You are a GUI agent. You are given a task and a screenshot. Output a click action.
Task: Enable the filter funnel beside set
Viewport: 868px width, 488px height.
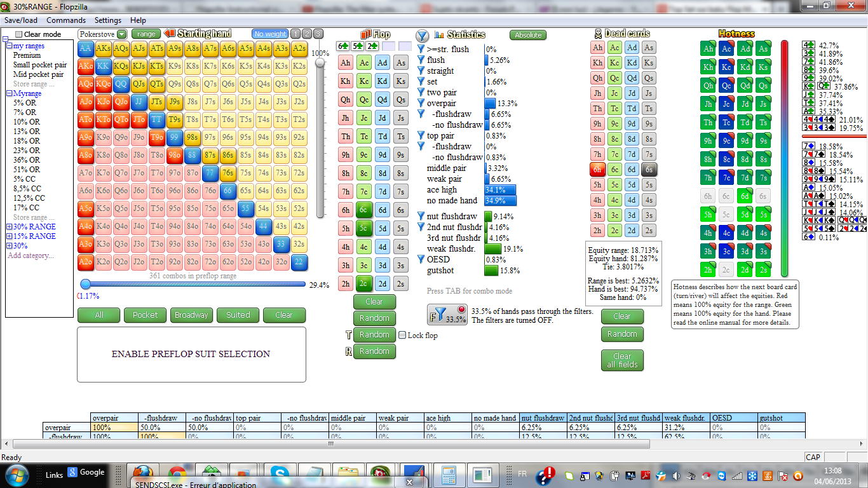[x=421, y=81]
